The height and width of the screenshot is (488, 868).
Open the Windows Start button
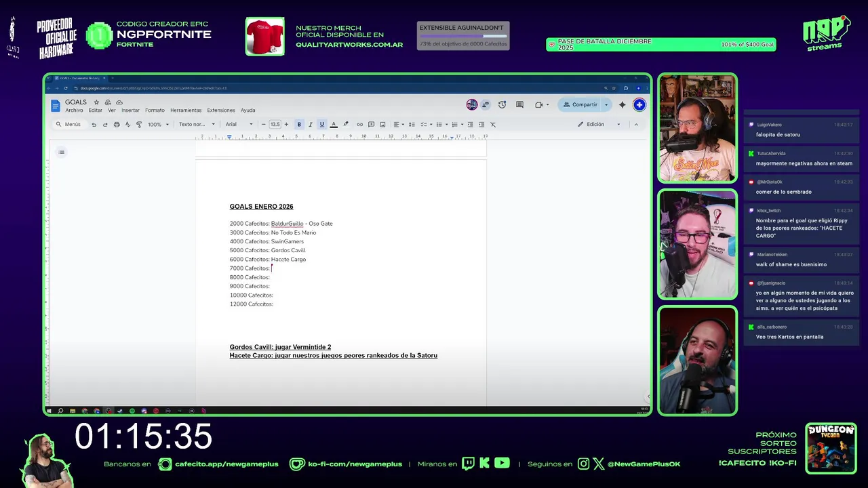(x=49, y=411)
